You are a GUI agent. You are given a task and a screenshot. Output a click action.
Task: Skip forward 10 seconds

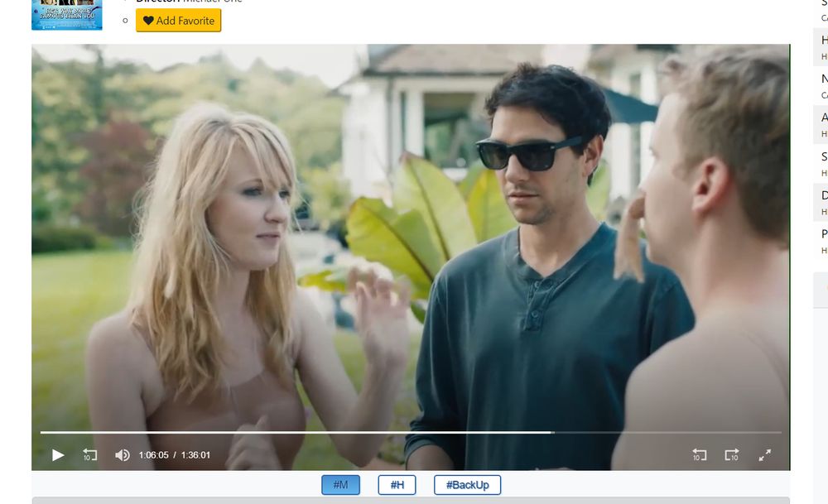point(732,455)
